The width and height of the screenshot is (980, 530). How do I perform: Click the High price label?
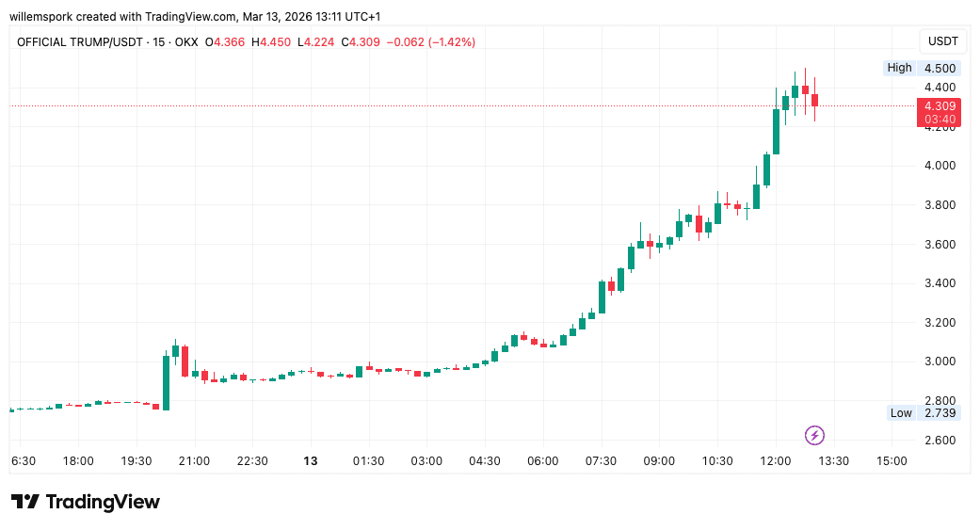point(899,68)
